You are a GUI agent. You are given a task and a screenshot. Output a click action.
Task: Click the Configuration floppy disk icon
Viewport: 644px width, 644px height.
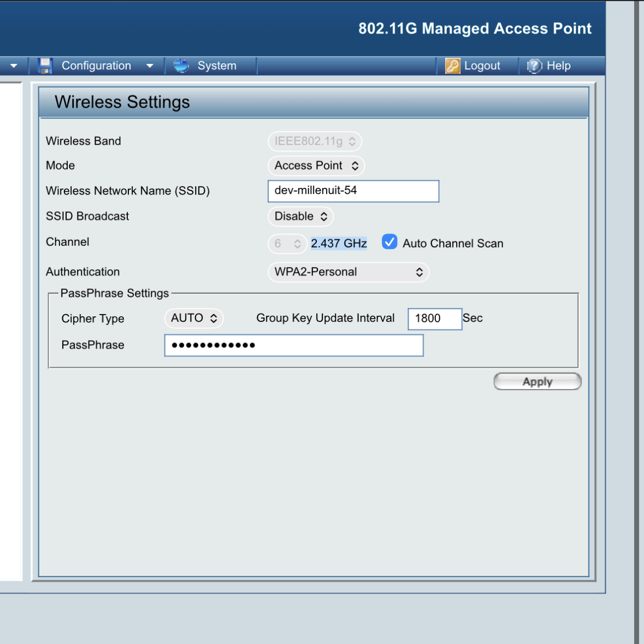coord(45,66)
